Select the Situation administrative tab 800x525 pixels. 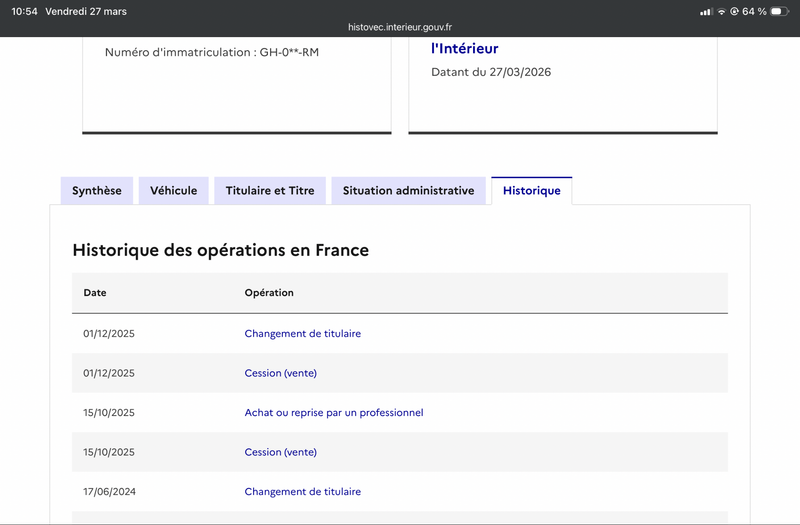coord(409,190)
